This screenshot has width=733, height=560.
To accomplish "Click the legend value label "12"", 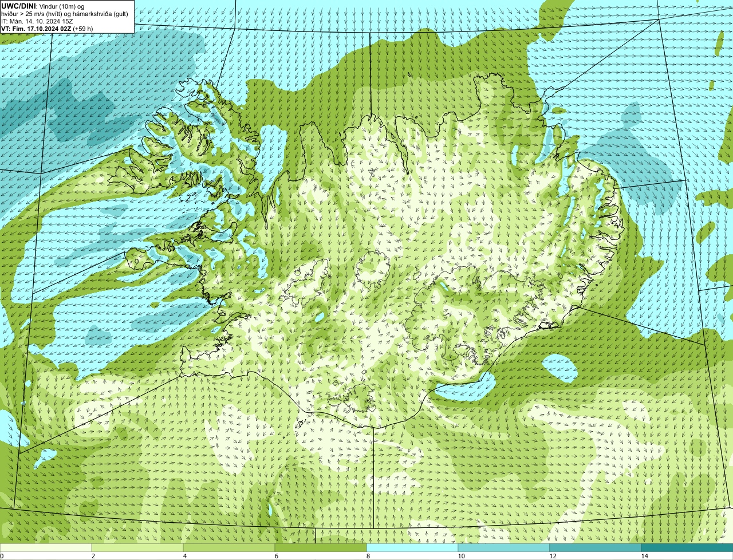I will (553, 556).
